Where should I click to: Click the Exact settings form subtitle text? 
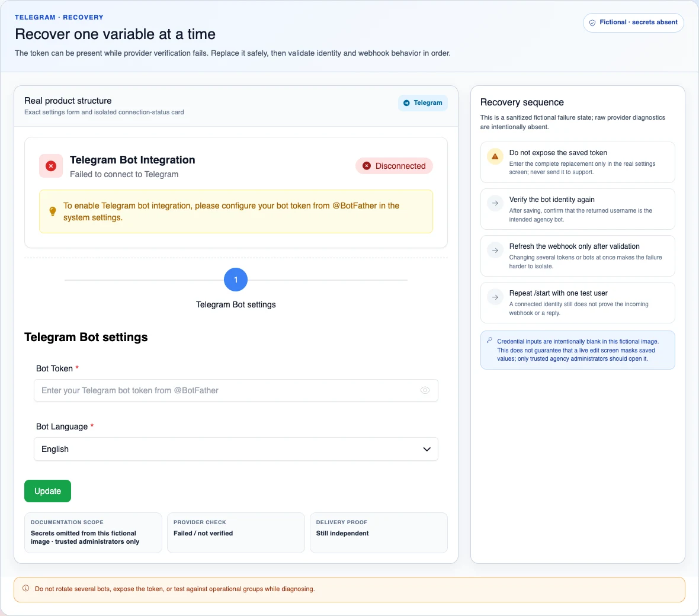tap(104, 113)
